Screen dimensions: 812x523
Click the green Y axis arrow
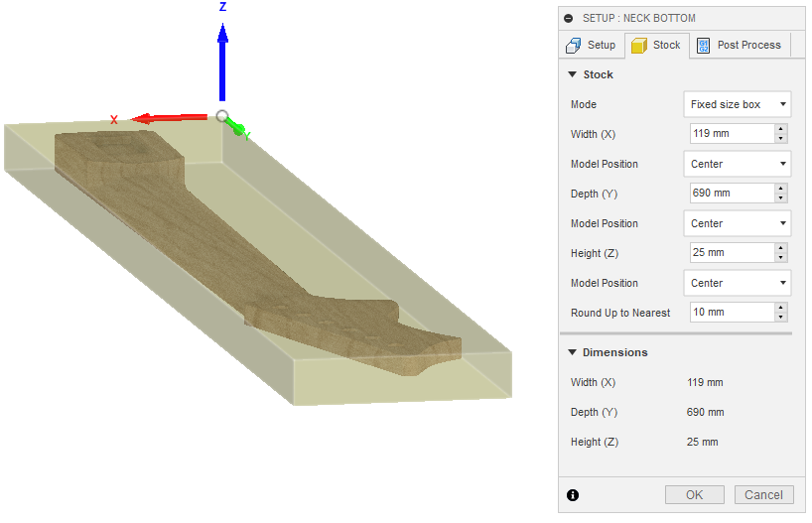tap(236, 127)
